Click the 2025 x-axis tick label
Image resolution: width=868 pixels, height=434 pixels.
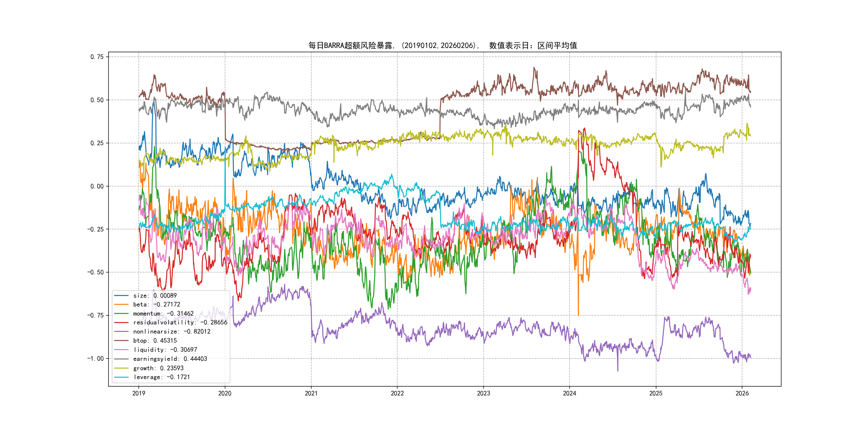click(x=656, y=393)
